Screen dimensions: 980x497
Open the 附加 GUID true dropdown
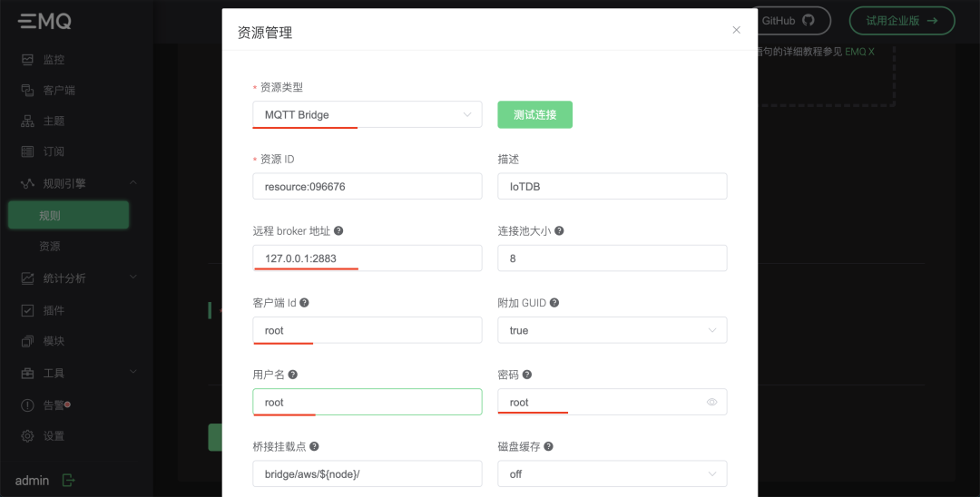(x=612, y=330)
